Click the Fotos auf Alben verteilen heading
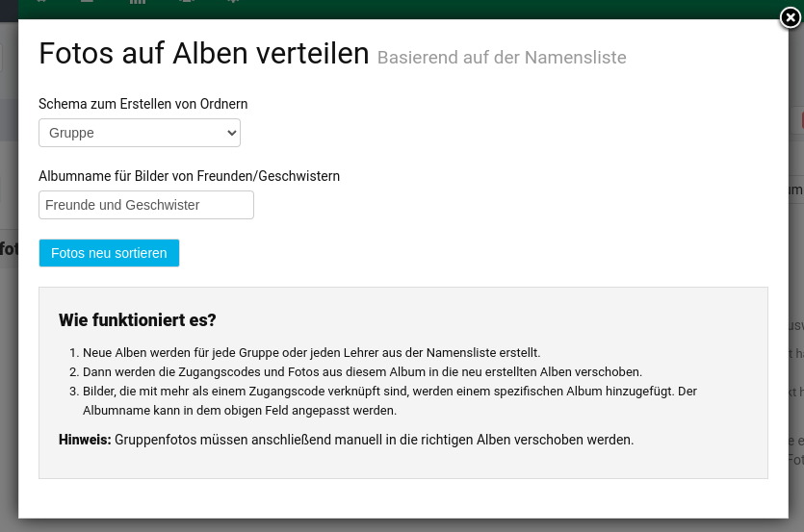804x532 pixels. click(x=204, y=53)
